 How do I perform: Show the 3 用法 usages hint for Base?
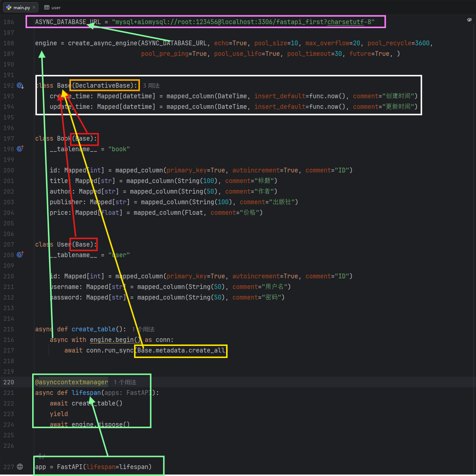coord(151,85)
